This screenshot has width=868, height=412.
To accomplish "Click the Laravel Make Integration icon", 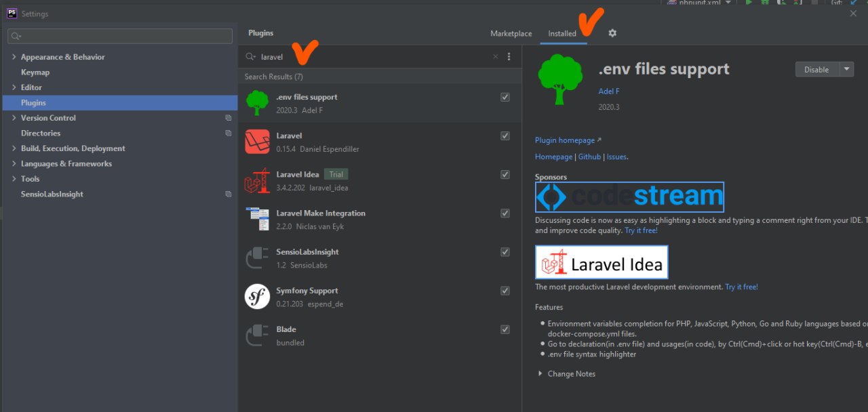I will (x=257, y=219).
